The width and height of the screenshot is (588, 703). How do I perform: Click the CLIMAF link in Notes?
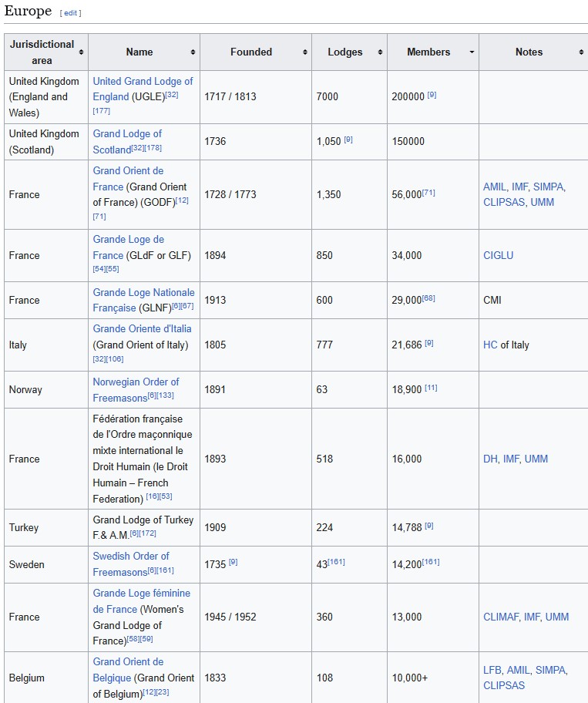[x=501, y=617]
